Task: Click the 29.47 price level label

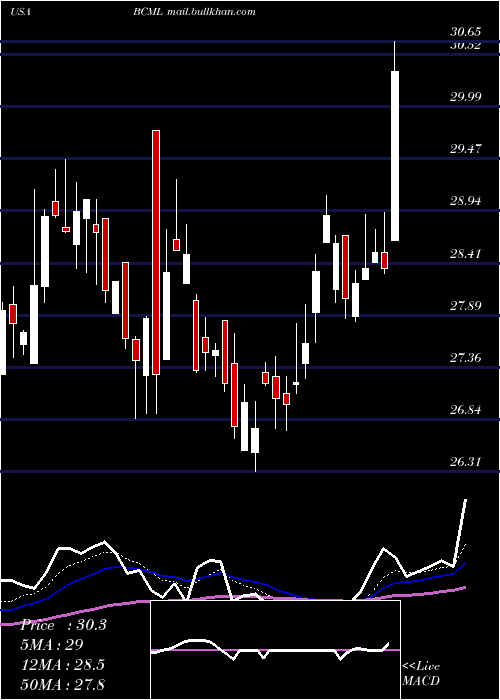Action: [466, 148]
